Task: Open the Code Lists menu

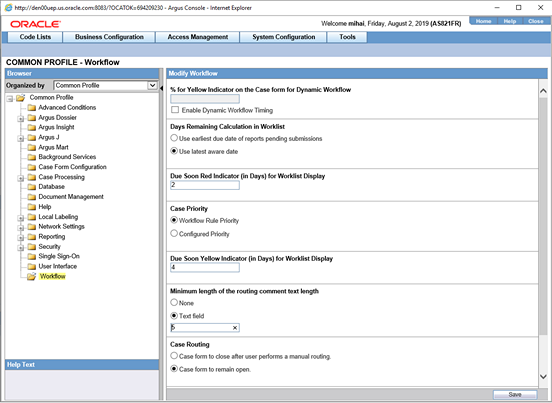Action: tap(35, 37)
